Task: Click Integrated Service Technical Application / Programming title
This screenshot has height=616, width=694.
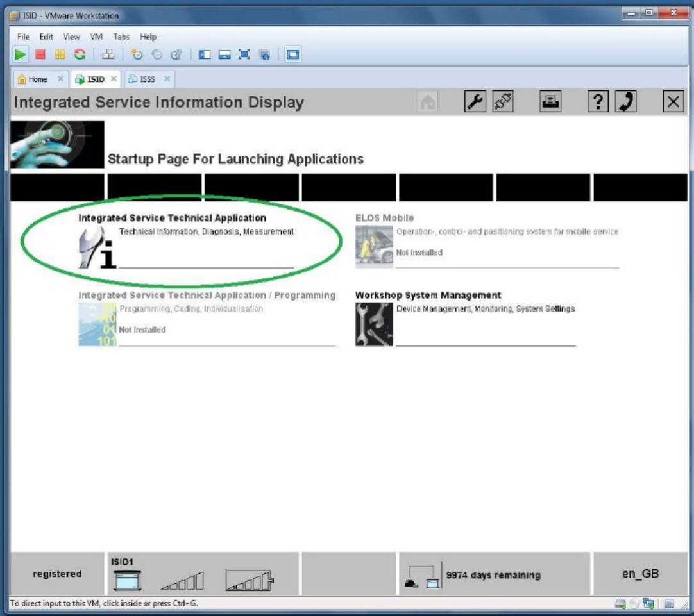Action: 207,295
